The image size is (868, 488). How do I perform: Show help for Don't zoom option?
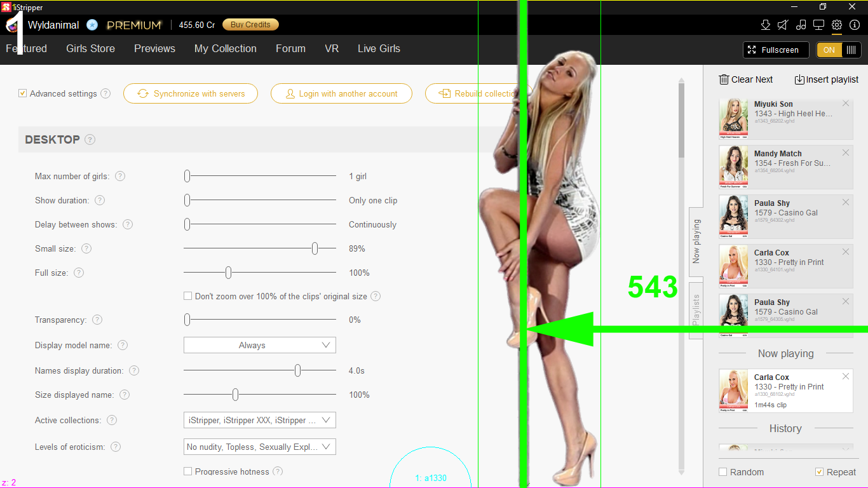click(376, 296)
